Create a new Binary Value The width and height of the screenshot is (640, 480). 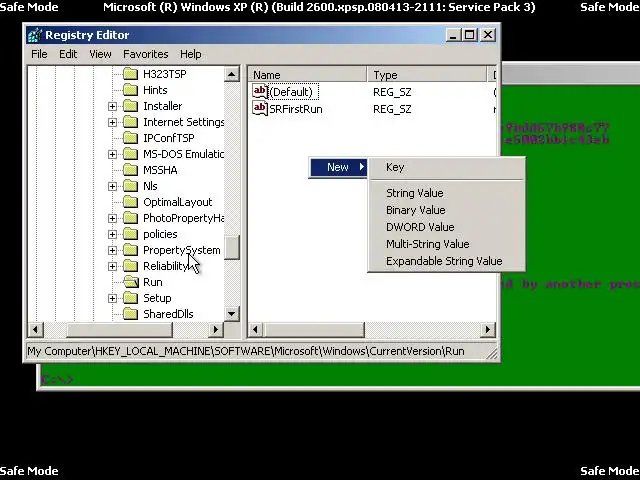coord(447,210)
